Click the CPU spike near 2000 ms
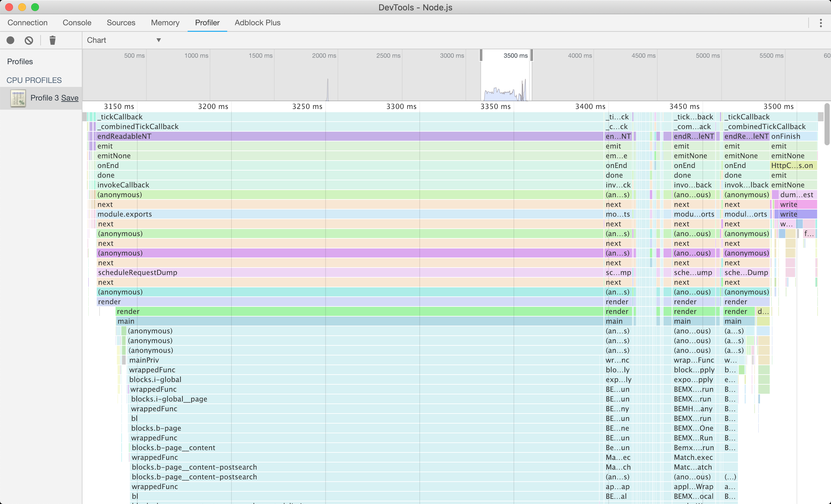 click(x=327, y=90)
